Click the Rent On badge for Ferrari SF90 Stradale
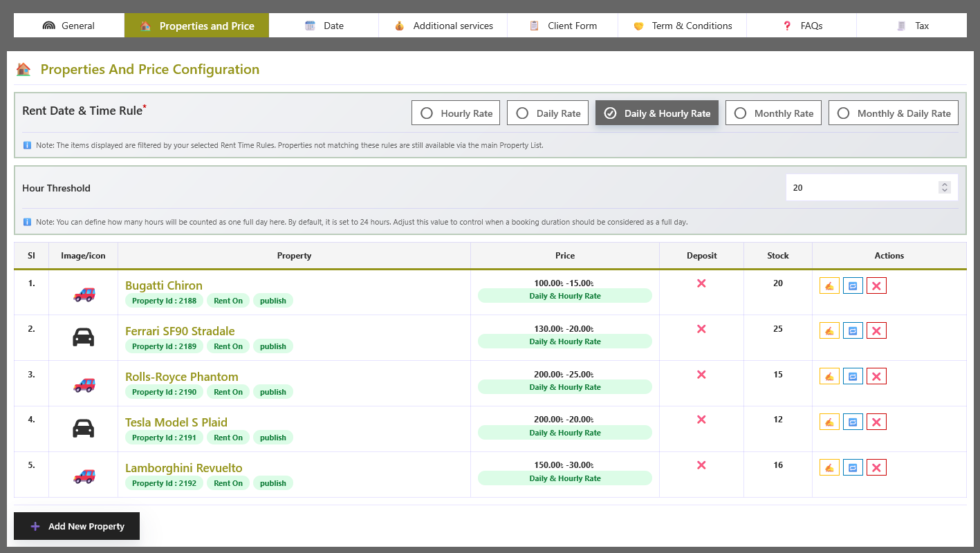The width and height of the screenshot is (980, 553). [228, 346]
